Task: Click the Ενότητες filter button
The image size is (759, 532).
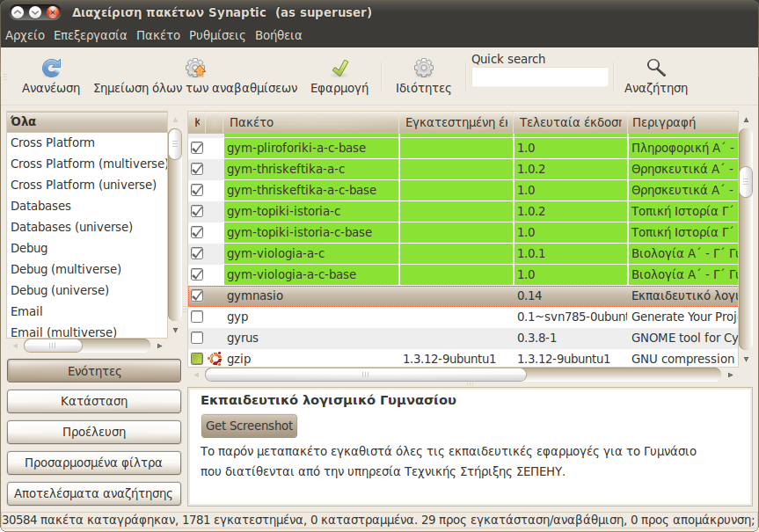Action: click(94, 371)
